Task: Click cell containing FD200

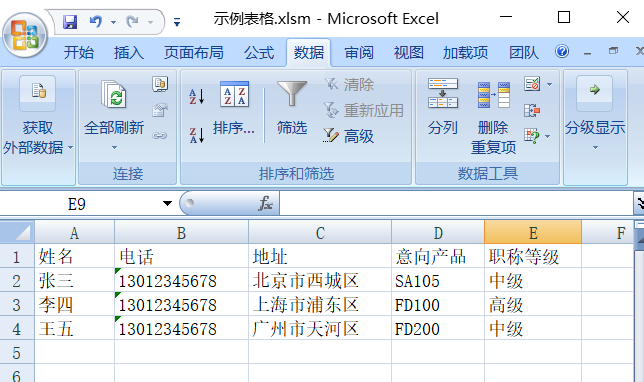Action: pyautogui.click(x=438, y=328)
